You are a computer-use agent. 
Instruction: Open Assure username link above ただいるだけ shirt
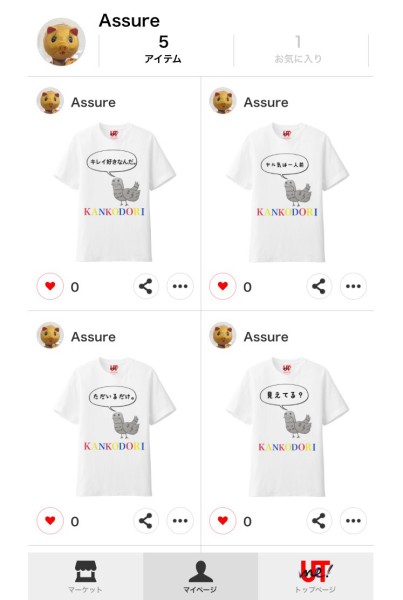pos(93,337)
